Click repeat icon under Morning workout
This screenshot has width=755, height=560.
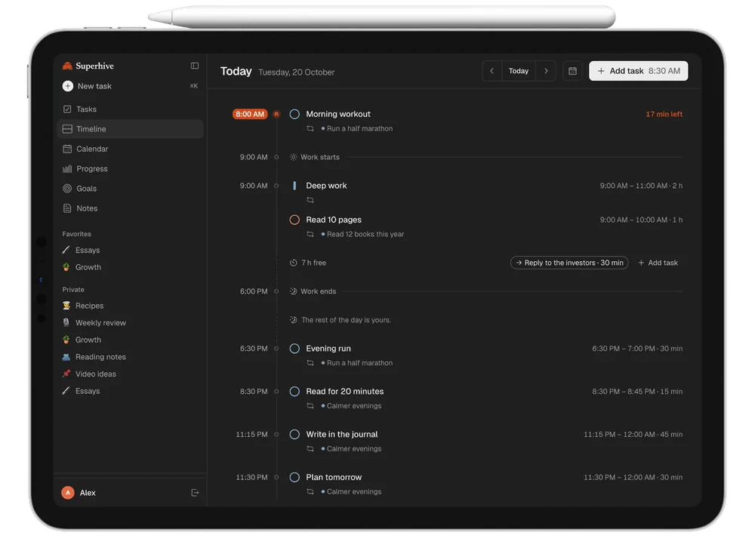[310, 128]
